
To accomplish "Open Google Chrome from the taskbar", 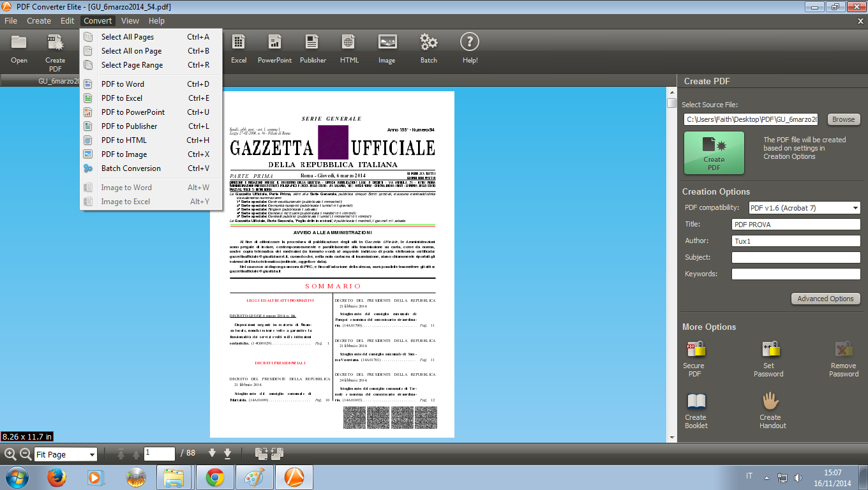I will pos(214,477).
